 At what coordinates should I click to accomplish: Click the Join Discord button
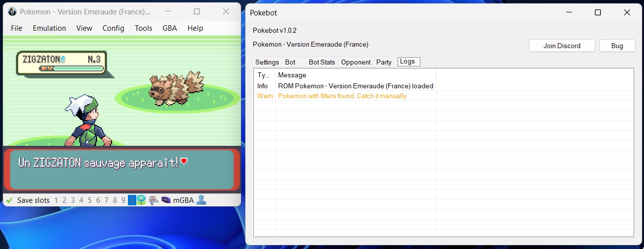click(x=562, y=46)
